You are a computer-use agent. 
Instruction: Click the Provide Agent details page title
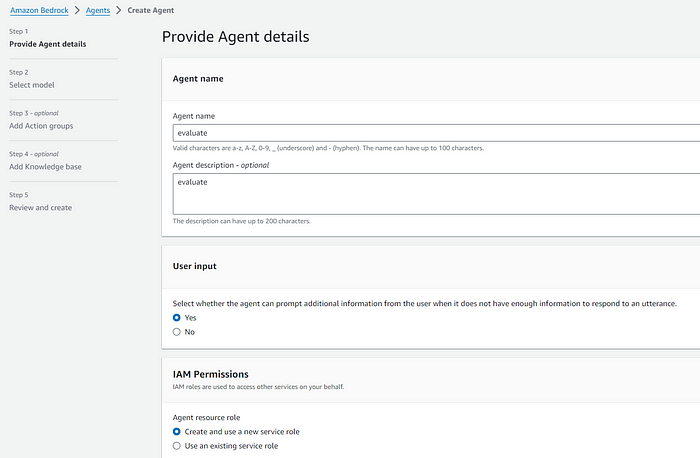point(235,37)
